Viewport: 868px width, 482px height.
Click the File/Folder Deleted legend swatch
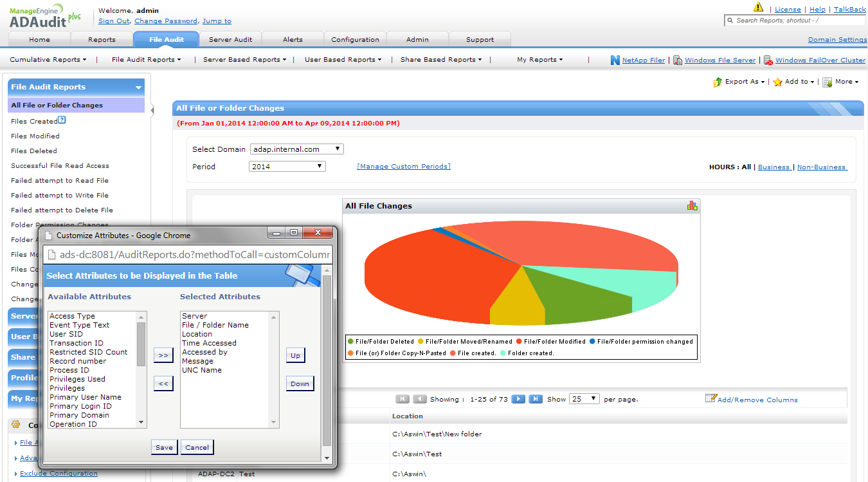click(x=350, y=342)
